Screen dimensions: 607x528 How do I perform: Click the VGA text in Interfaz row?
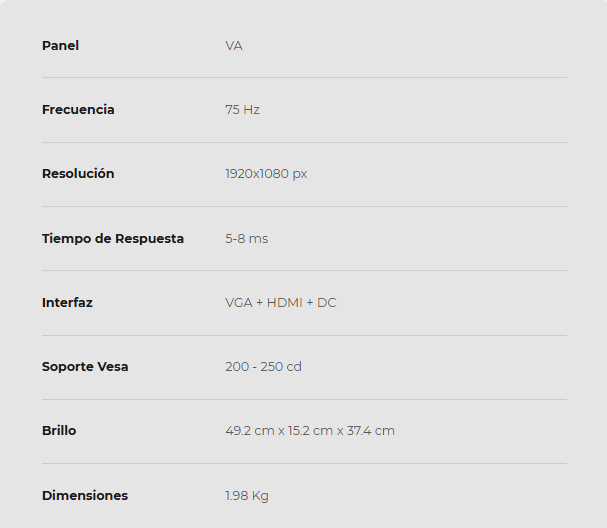239,302
